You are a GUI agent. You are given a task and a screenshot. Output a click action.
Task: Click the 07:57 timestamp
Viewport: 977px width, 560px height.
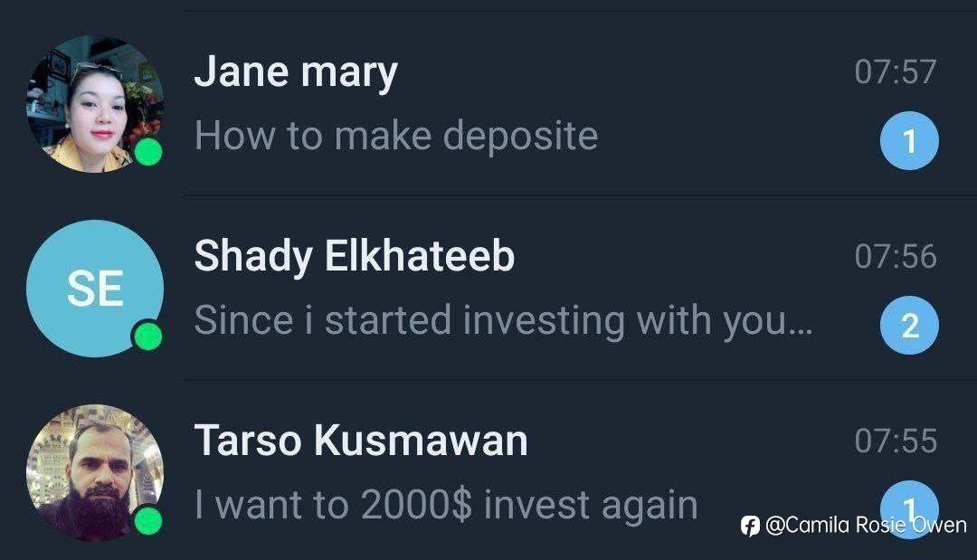(895, 72)
